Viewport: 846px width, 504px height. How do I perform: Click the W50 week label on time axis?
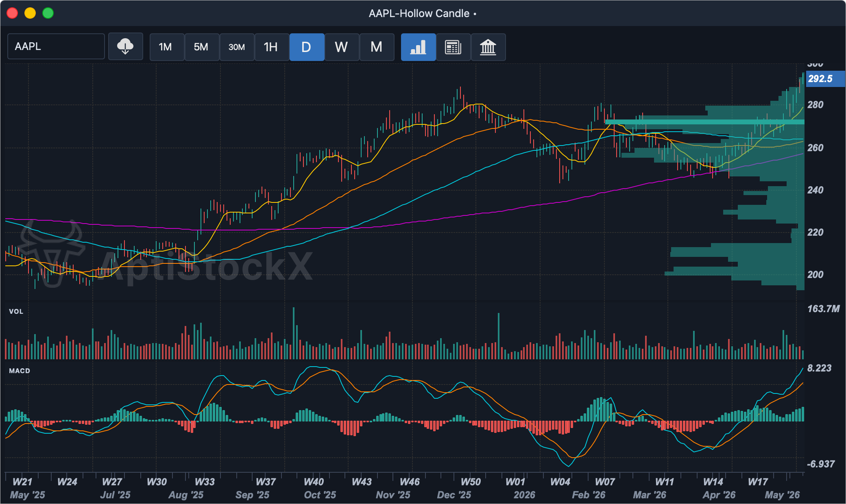pos(471,482)
